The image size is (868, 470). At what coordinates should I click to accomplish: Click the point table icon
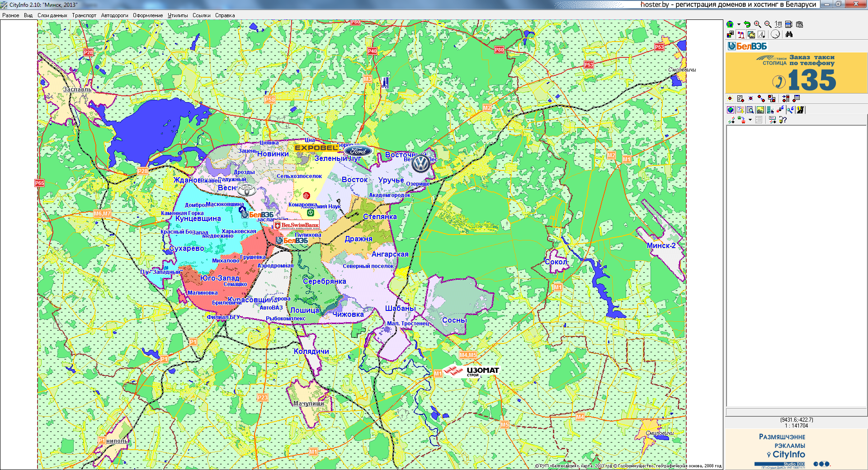click(x=796, y=98)
